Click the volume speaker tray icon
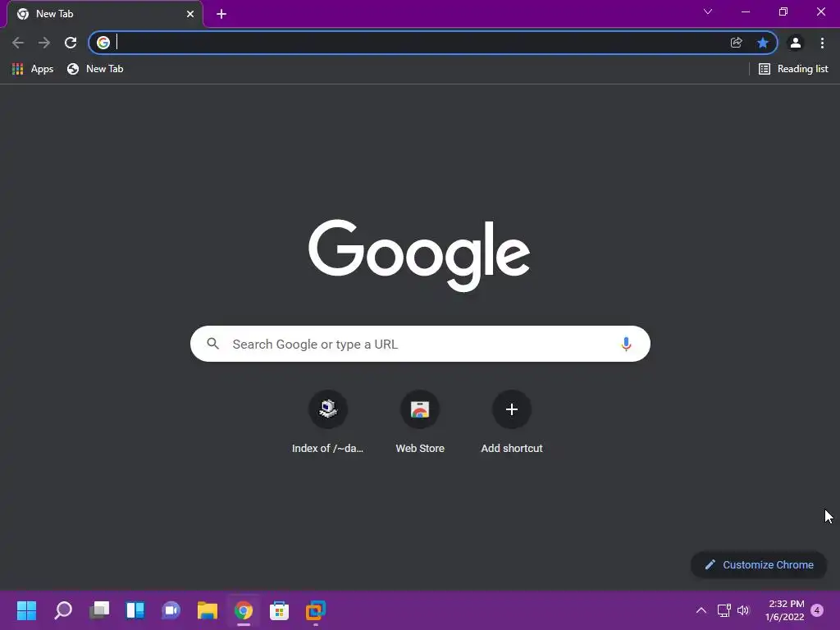The height and width of the screenshot is (630, 840). 743,610
